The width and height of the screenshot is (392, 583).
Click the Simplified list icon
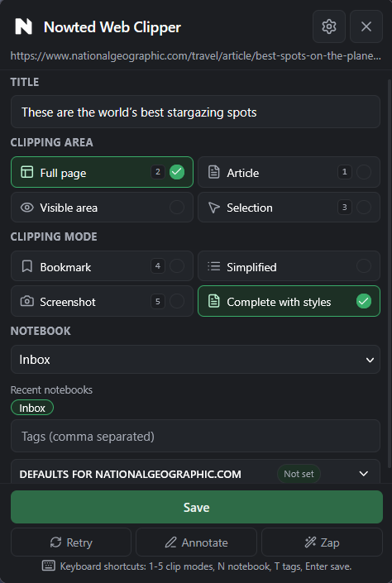pos(214,266)
